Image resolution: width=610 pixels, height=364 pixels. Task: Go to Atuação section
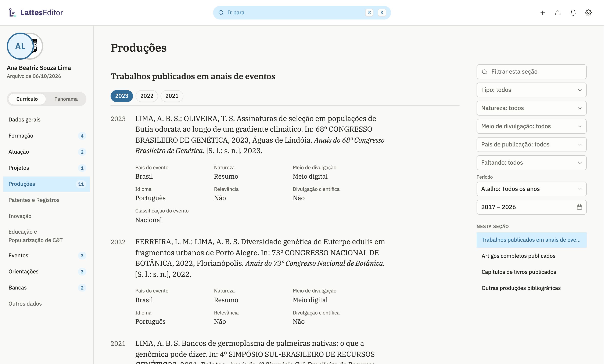click(x=47, y=152)
